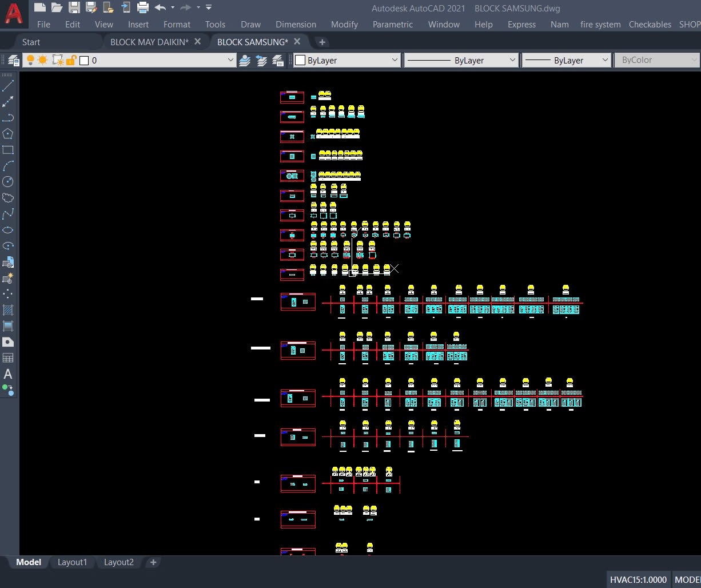Open the Hatch tool
Image resolution: width=701 pixels, height=588 pixels.
click(x=8, y=310)
